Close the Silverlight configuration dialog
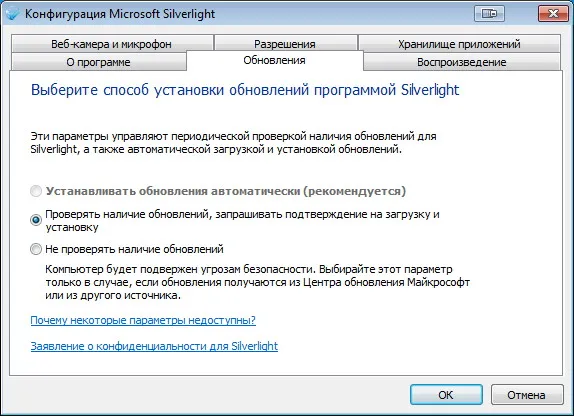Screen dimensions: 574x416 [553, 14]
